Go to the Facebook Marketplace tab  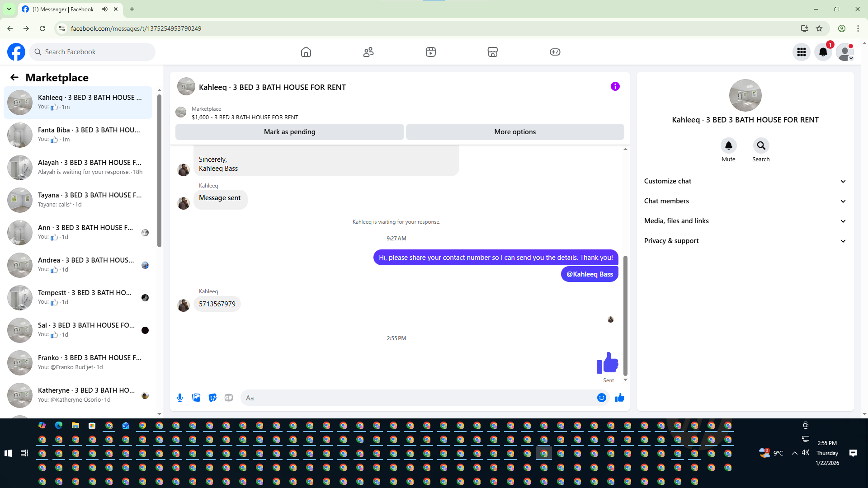(492, 52)
